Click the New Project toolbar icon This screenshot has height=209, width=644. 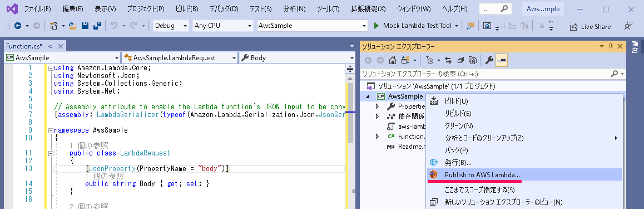click(x=53, y=26)
